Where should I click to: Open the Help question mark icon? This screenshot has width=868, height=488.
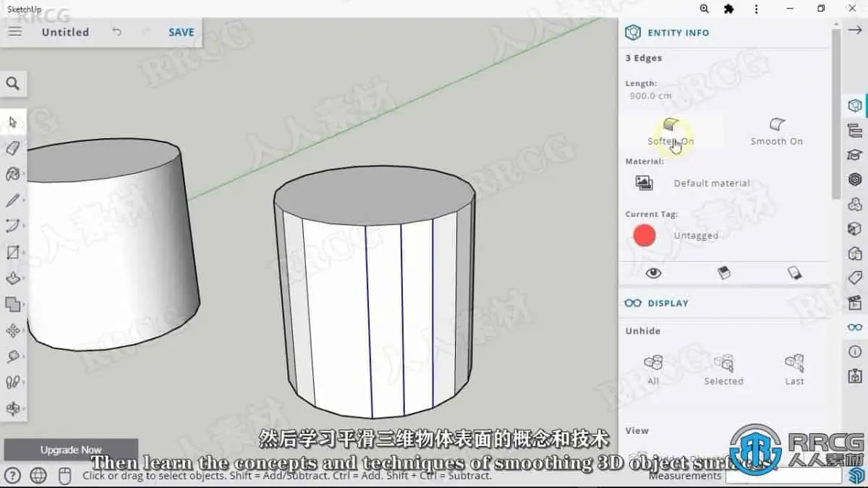(x=13, y=475)
